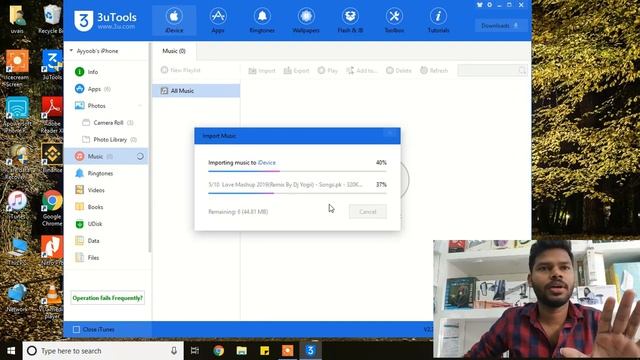The height and width of the screenshot is (360, 640).
Task: Open the Wallpapers section in top navigation
Action: click(306, 20)
